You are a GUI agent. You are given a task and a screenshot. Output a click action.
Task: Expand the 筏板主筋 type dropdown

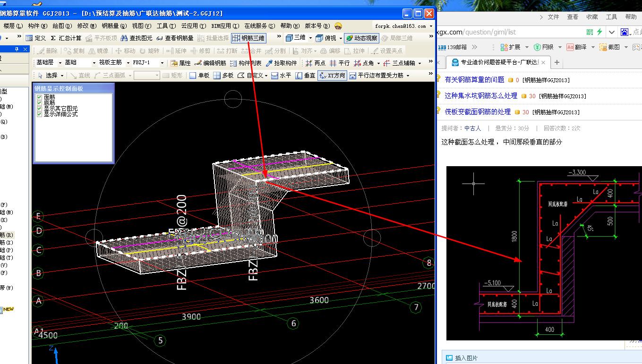128,63
